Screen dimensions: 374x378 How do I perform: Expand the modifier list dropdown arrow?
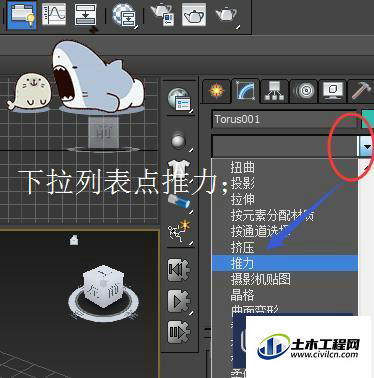tap(366, 146)
